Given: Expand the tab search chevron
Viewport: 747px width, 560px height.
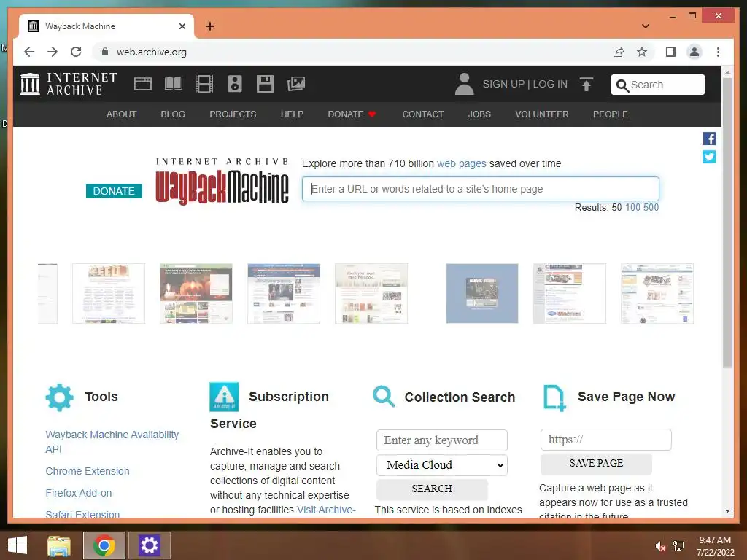Looking at the screenshot, I should 646,26.
